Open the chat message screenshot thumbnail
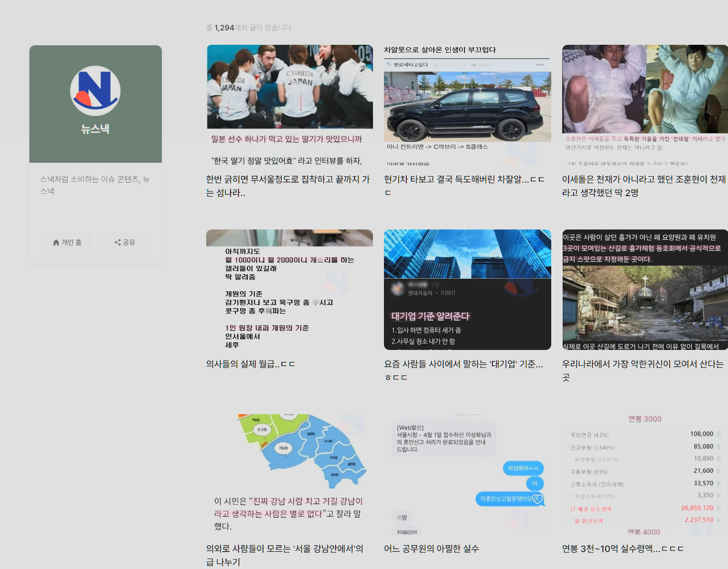Image resolution: width=728 pixels, height=569 pixels. click(x=468, y=474)
